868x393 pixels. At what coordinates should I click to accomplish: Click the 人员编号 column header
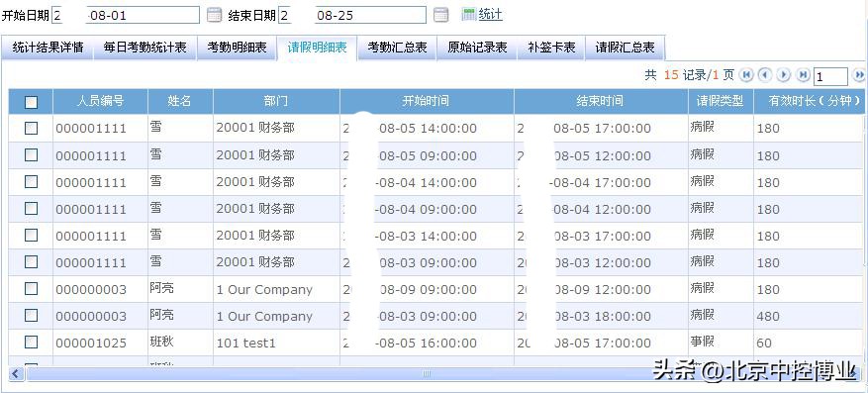click(x=100, y=101)
